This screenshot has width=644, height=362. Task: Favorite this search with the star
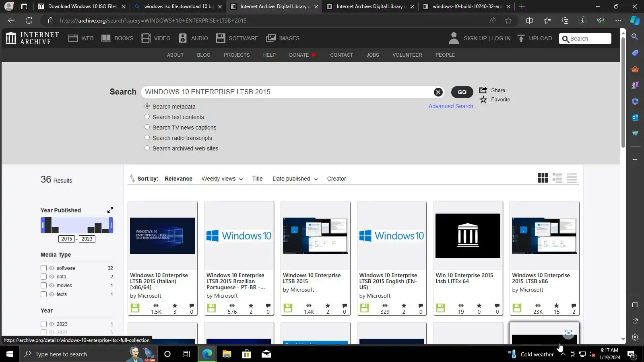[x=483, y=99]
